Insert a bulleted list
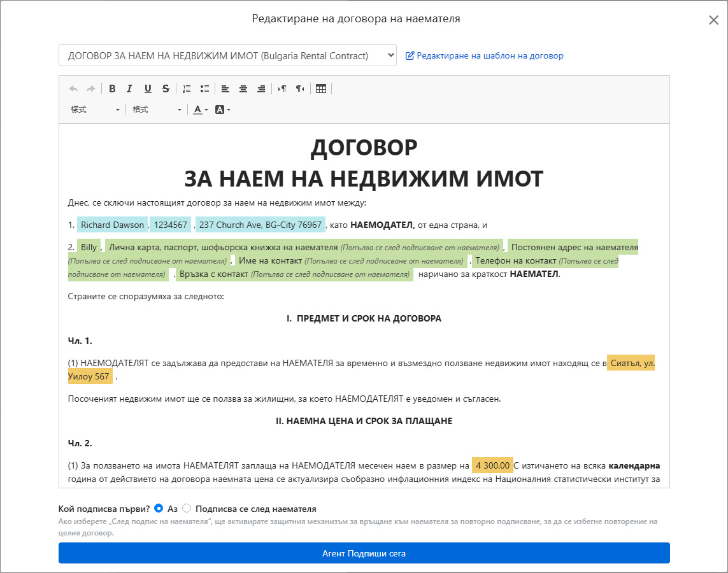Viewport: 728px width, 573px height. pyautogui.click(x=204, y=88)
